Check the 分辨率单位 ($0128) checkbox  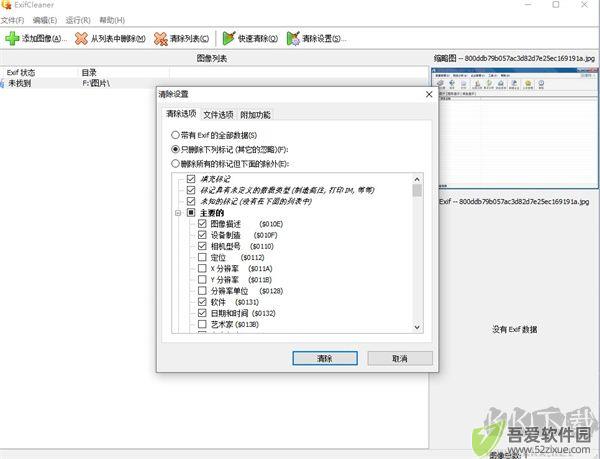[202, 291]
